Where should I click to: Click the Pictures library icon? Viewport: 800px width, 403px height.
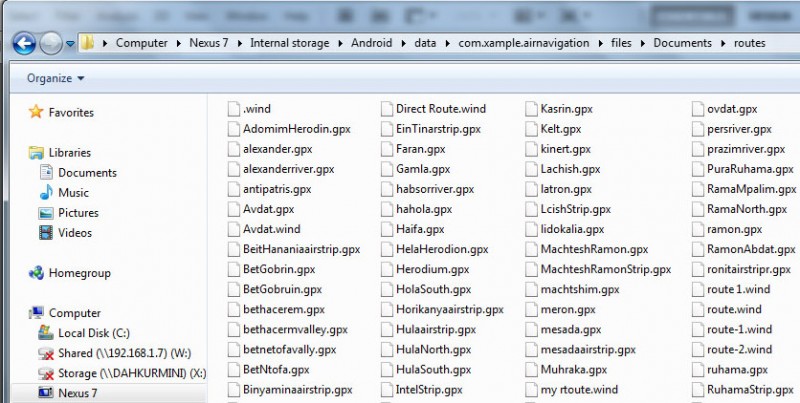(46, 213)
